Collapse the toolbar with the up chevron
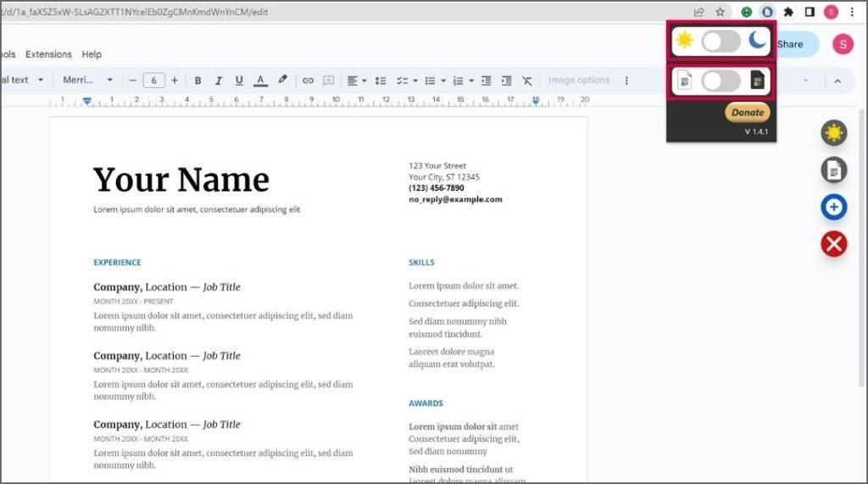868x484 pixels. coord(837,81)
